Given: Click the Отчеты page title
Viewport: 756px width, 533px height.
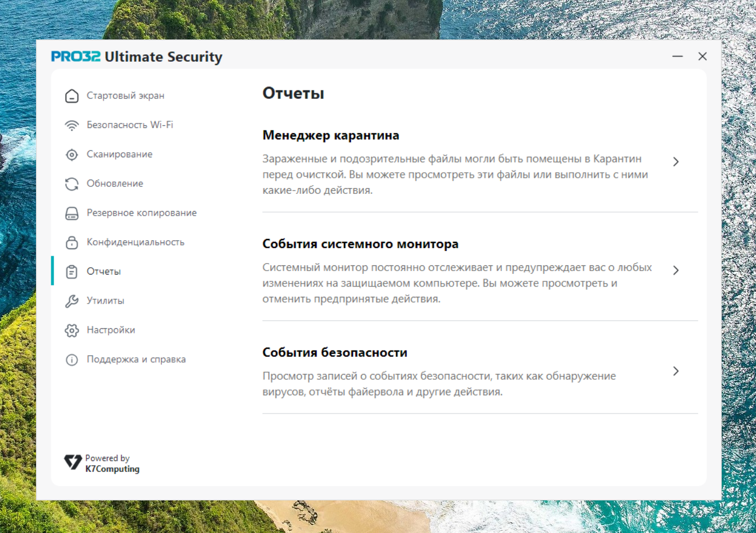Looking at the screenshot, I should point(293,93).
